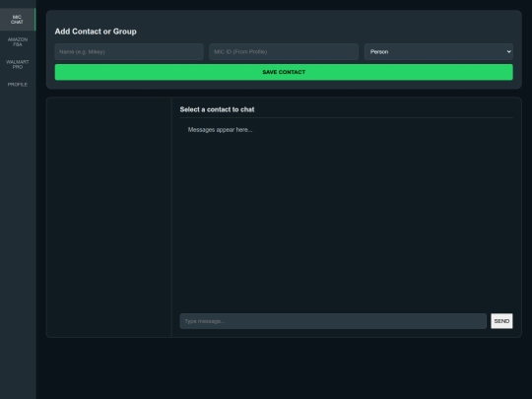
Task: Switch to the Amazon FBA section
Action: click(18, 41)
